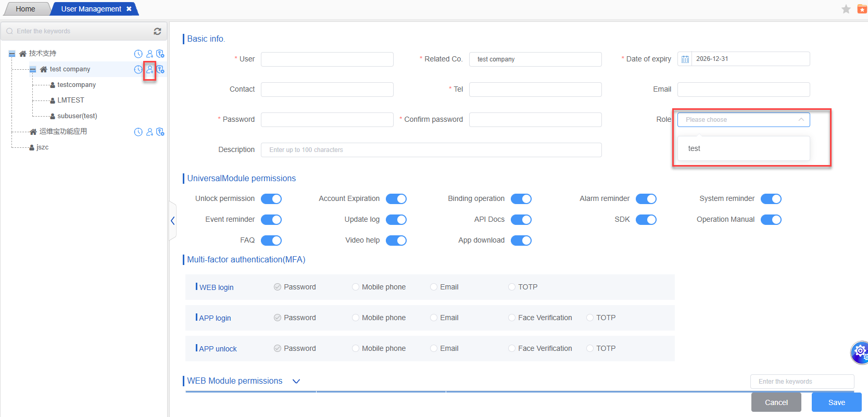
Task: Expand WEB Module permissions chevron
Action: pyautogui.click(x=296, y=381)
